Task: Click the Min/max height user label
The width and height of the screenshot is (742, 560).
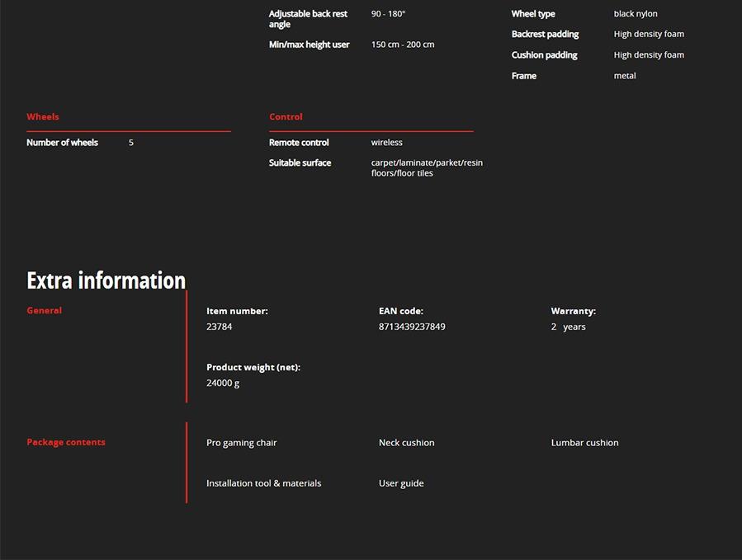Action: pos(309,45)
